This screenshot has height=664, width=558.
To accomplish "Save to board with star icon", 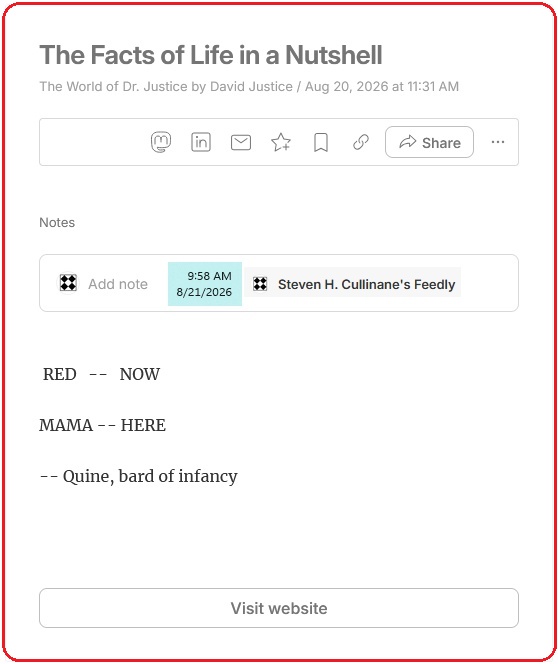I will click(281, 142).
